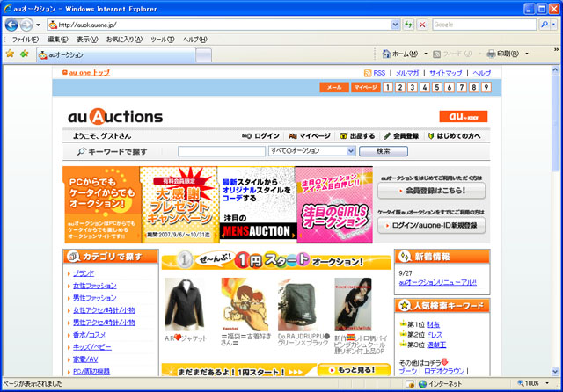Click the keyword search text field
563x392 pixels.
[222, 151]
